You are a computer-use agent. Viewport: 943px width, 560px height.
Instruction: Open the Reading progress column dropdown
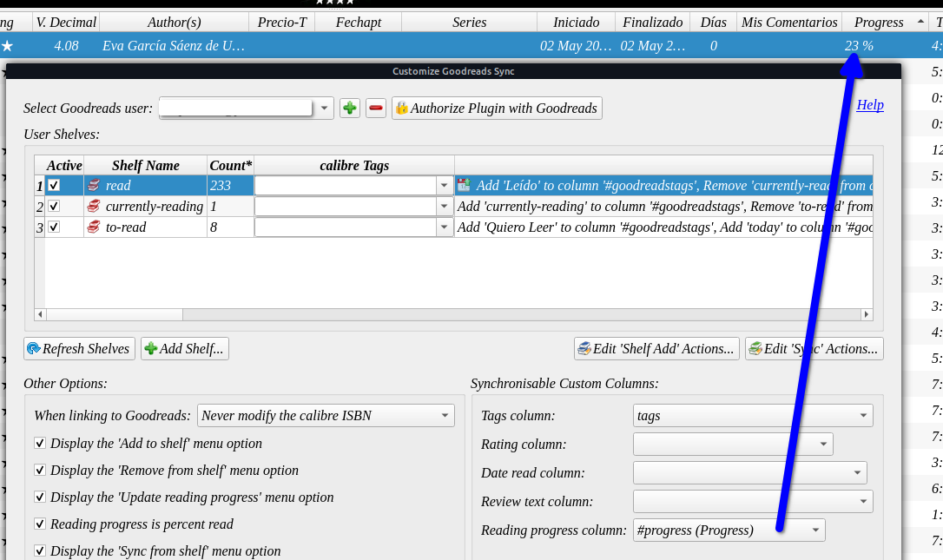tap(729, 530)
